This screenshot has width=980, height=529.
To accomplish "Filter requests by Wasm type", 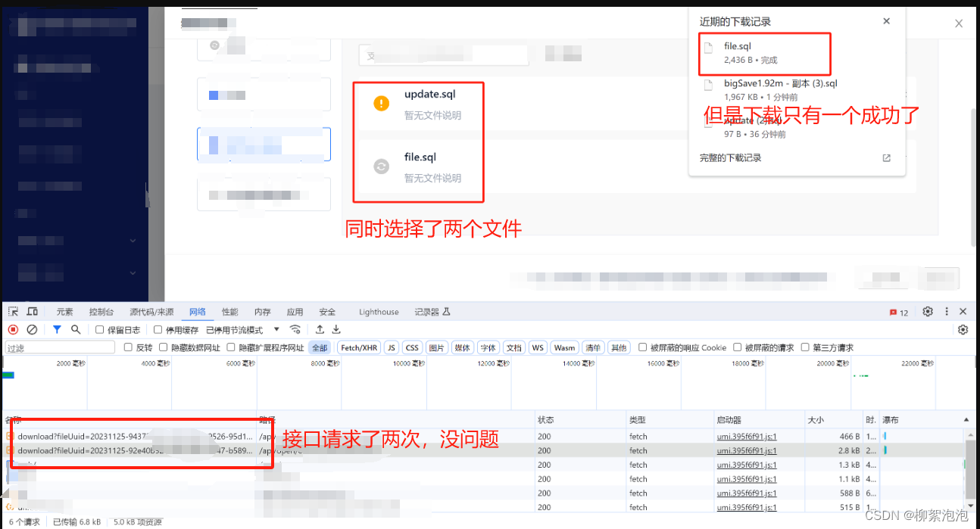I will [x=564, y=348].
